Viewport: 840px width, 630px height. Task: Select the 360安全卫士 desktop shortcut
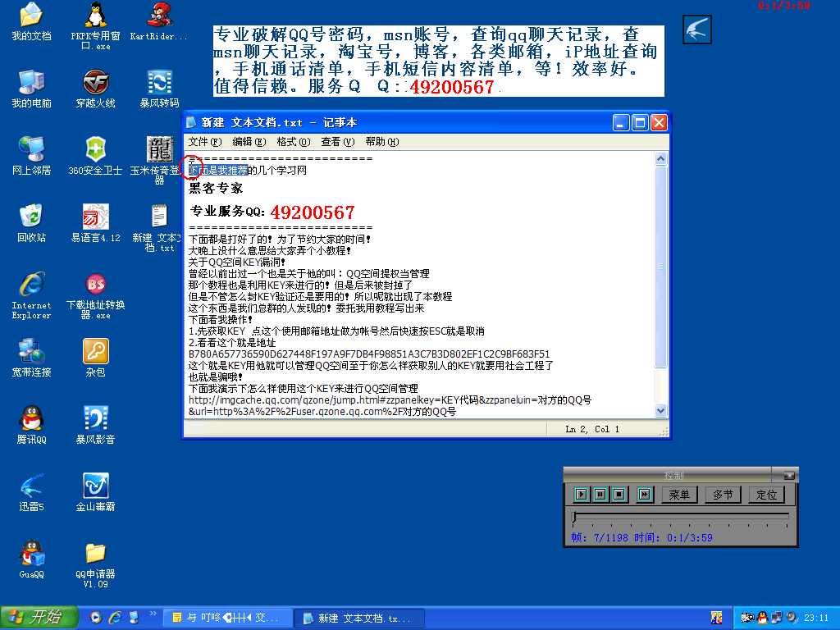(95, 156)
